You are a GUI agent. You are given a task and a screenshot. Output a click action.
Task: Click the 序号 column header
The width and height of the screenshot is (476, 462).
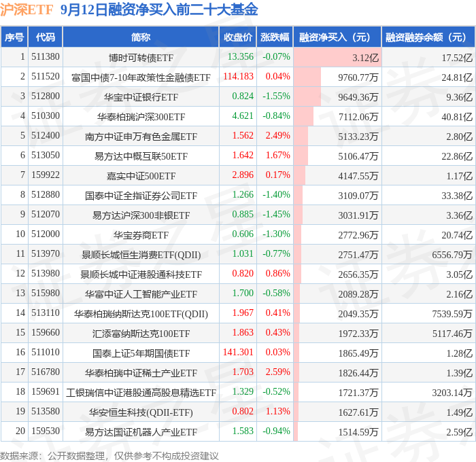[x=14, y=37]
